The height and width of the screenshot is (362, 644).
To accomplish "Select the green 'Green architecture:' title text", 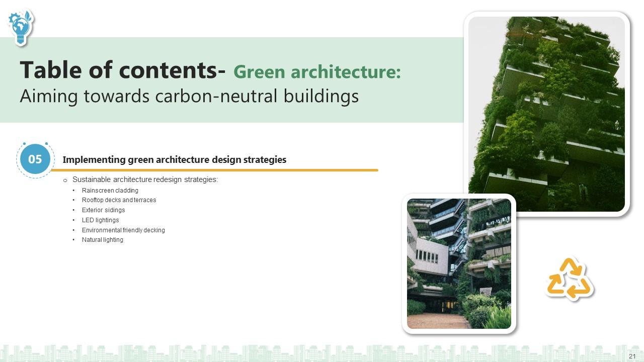I will pos(317,72).
